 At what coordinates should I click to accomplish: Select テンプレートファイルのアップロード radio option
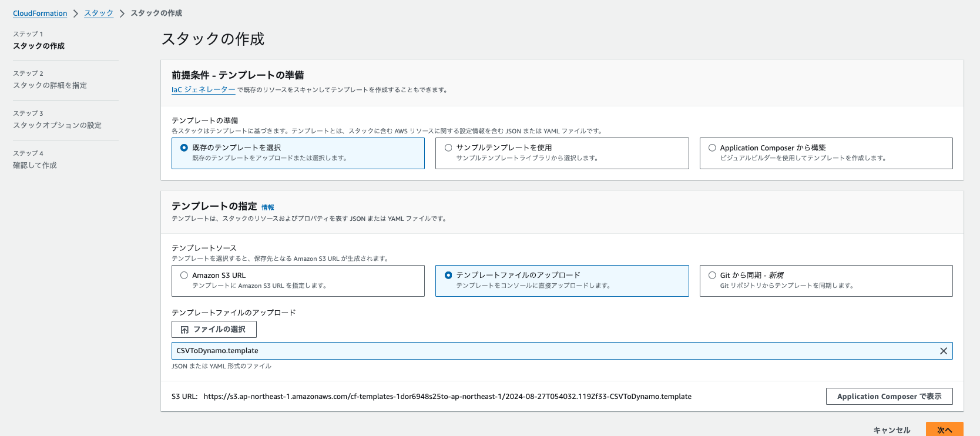coord(448,276)
